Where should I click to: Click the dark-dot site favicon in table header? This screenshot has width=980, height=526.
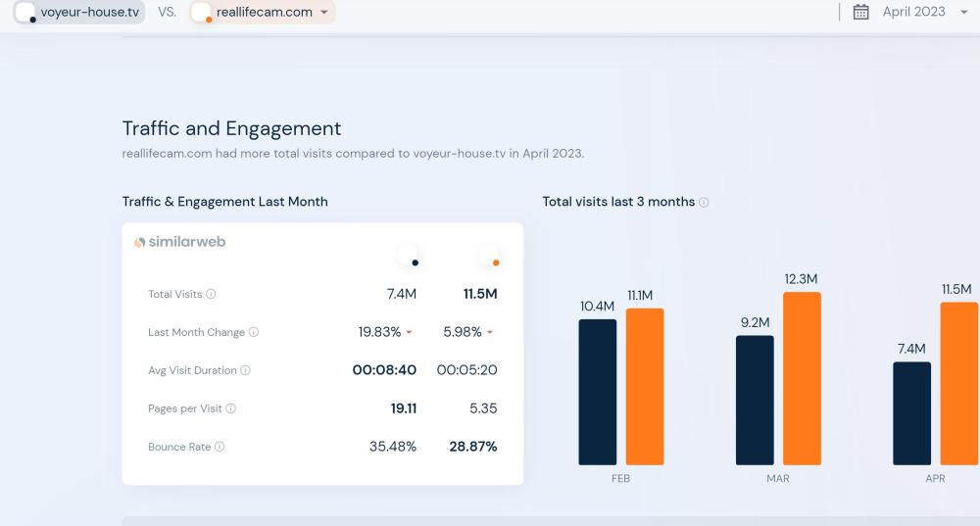pos(409,257)
